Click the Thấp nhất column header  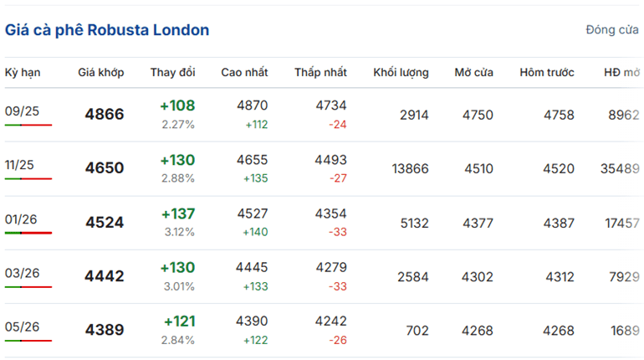coord(320,72)
